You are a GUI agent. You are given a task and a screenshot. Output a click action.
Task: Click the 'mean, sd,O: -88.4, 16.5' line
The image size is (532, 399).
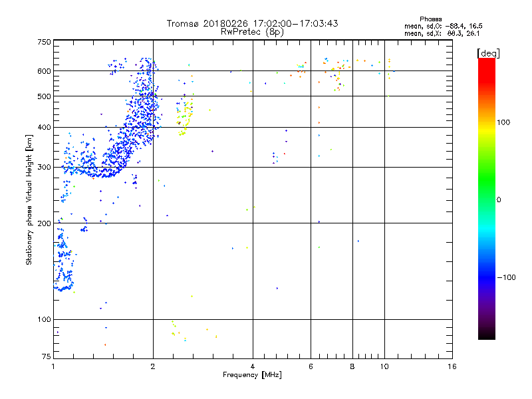[x=443, y=26]
